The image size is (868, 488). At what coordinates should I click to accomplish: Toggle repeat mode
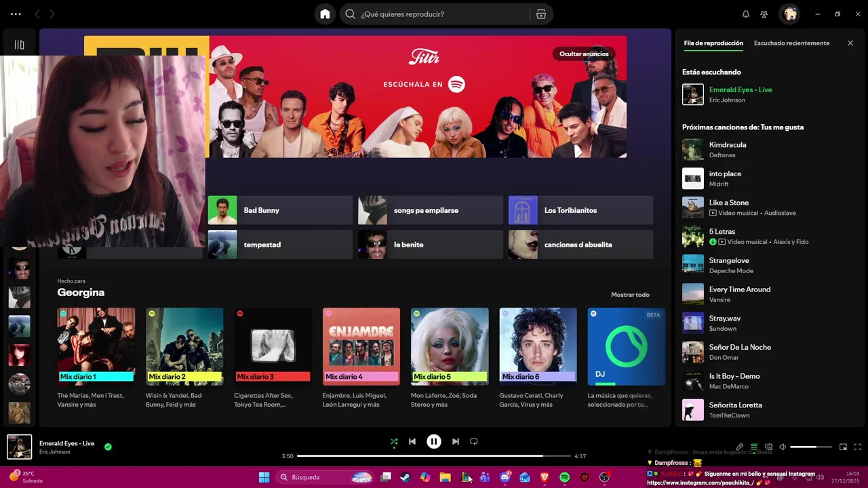[474, 441]
